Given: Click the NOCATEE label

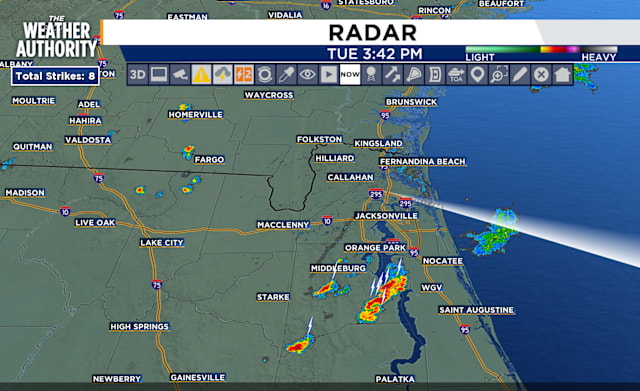Looking at the screenshot, I should pyautogui.click(x=443, y=261).
